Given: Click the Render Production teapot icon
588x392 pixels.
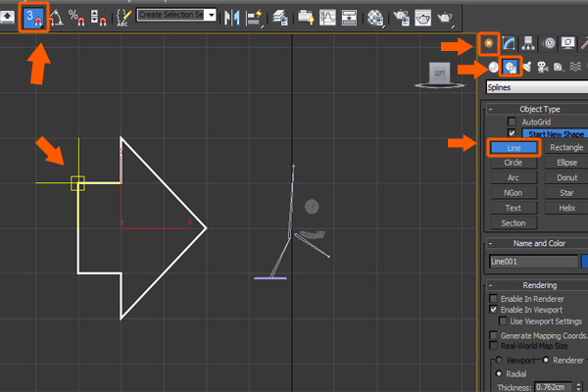Looking at the screenshot, I should [x=445, y=18].
